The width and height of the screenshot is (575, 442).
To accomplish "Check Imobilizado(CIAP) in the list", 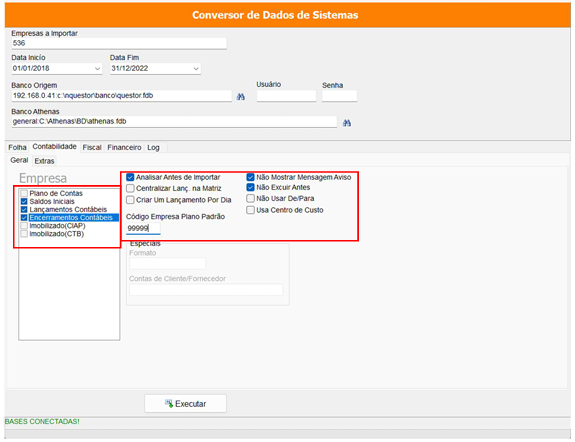I will [x=24, y=226].
